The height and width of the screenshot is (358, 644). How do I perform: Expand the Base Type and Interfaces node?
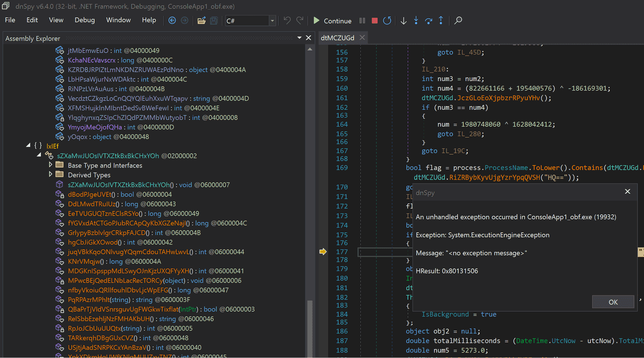pyautogui.click(x=50, y=165)
